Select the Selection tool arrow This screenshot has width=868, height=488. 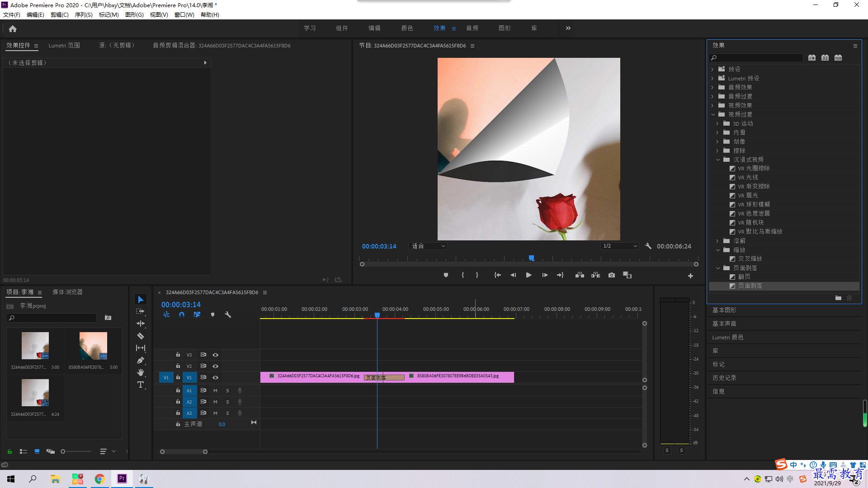click(x=141, y=300)
